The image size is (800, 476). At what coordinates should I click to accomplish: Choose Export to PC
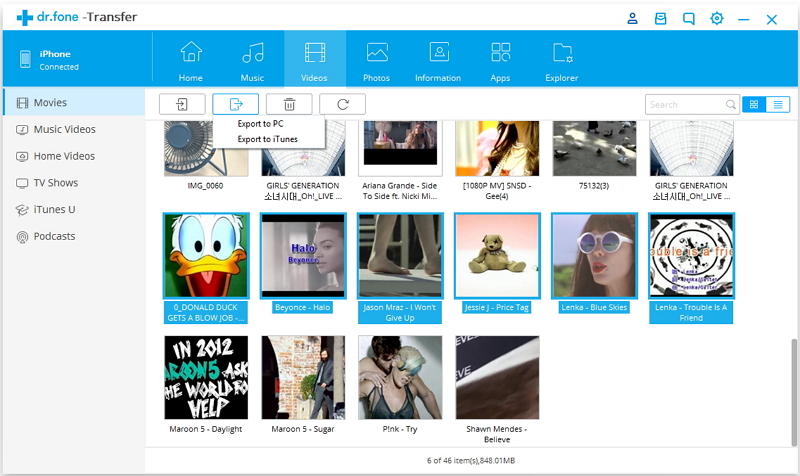click(260, 123)
